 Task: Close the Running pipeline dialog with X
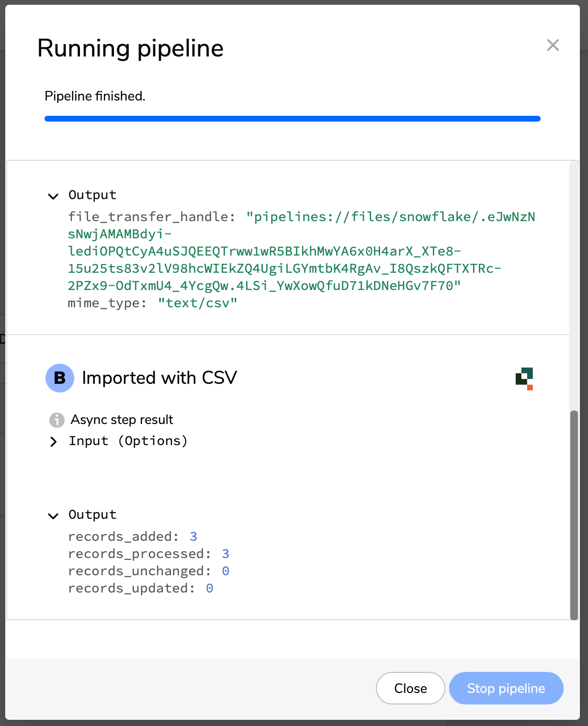coord(553,45)
